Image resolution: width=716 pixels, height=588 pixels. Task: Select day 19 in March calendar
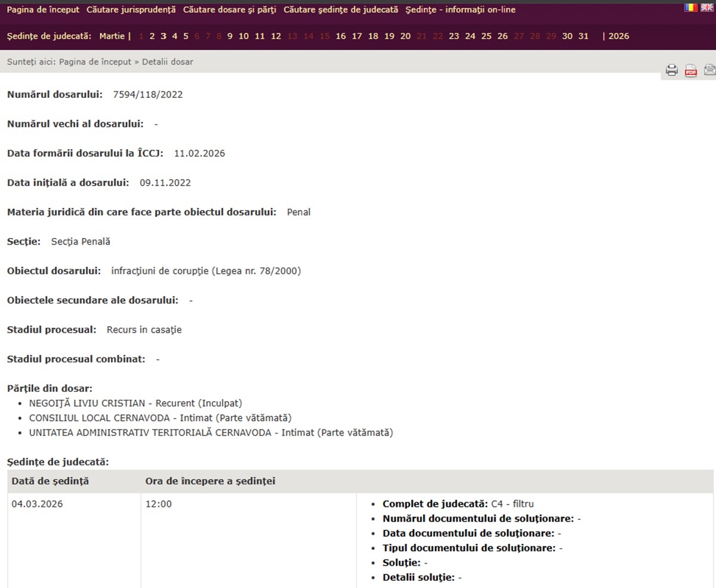pos(389,36)
